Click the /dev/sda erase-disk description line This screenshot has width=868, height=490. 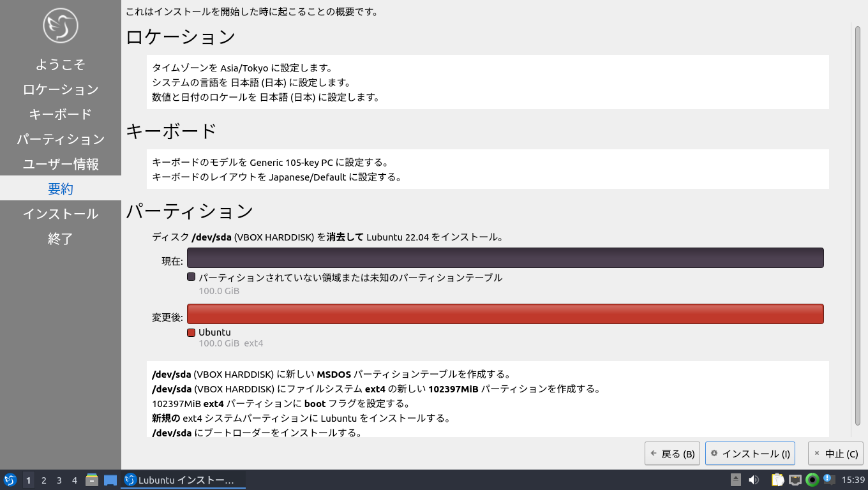[328, 237]
